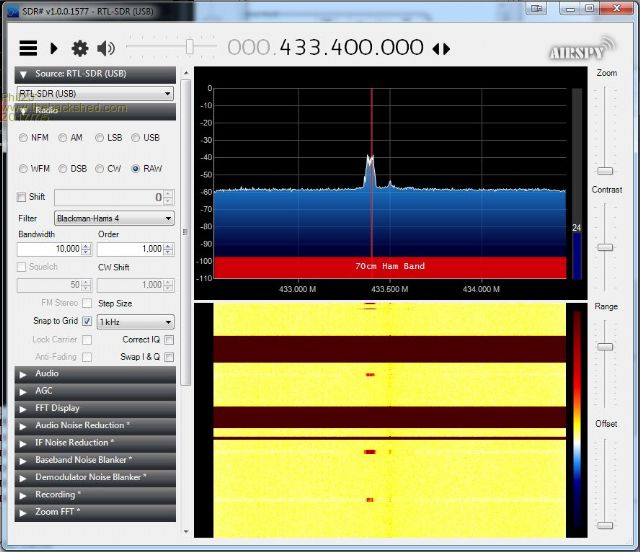The image size is (640, 552).
Task: Click the 433.000 M frequency axis label
Action: click(298, 289)
